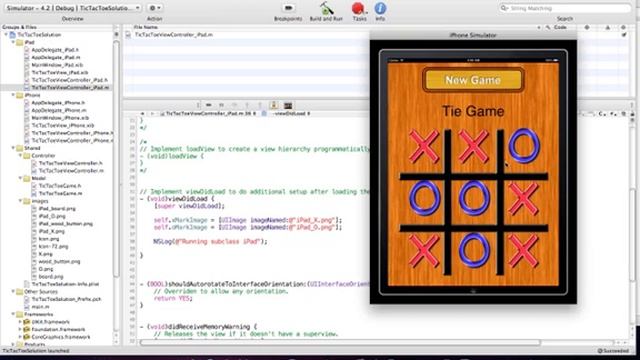This screenshot has height=360, width=640.
Task: Click the Build and Run hammer icon
Action: click(326, 8)
